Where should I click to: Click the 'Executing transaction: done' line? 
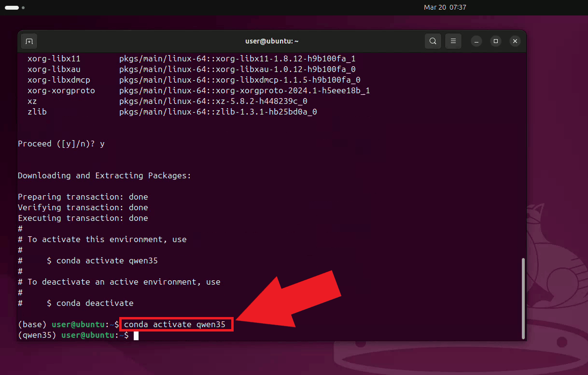pos(83,218)
